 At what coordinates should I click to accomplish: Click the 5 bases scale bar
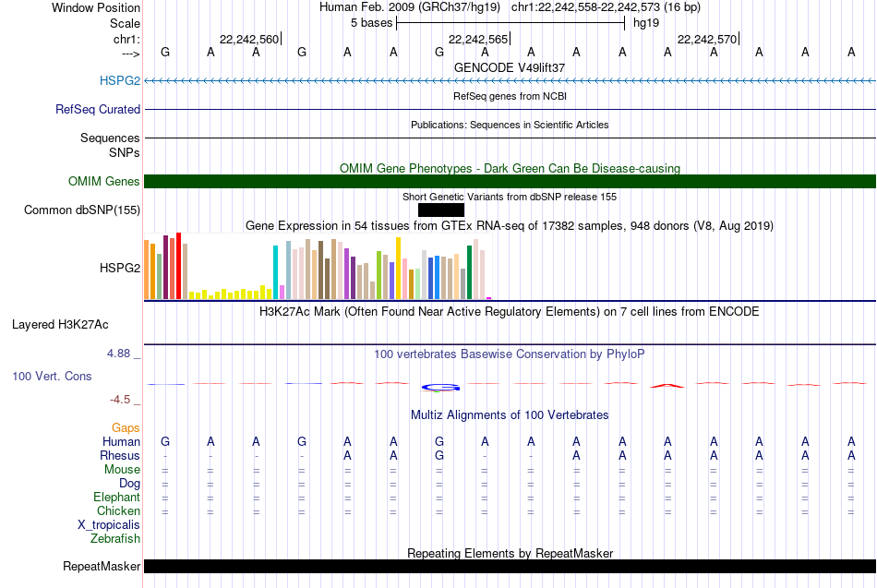click(x=510, y=23)
